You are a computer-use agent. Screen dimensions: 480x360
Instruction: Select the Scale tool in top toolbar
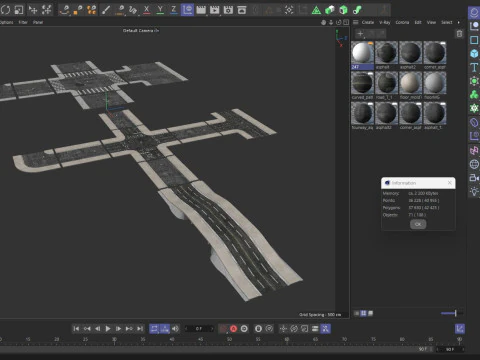click(x=19, y=10)
